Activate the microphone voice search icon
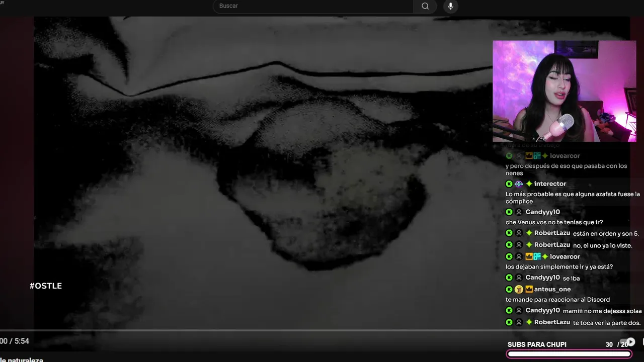The image size is (644, 362). point(451,6)
